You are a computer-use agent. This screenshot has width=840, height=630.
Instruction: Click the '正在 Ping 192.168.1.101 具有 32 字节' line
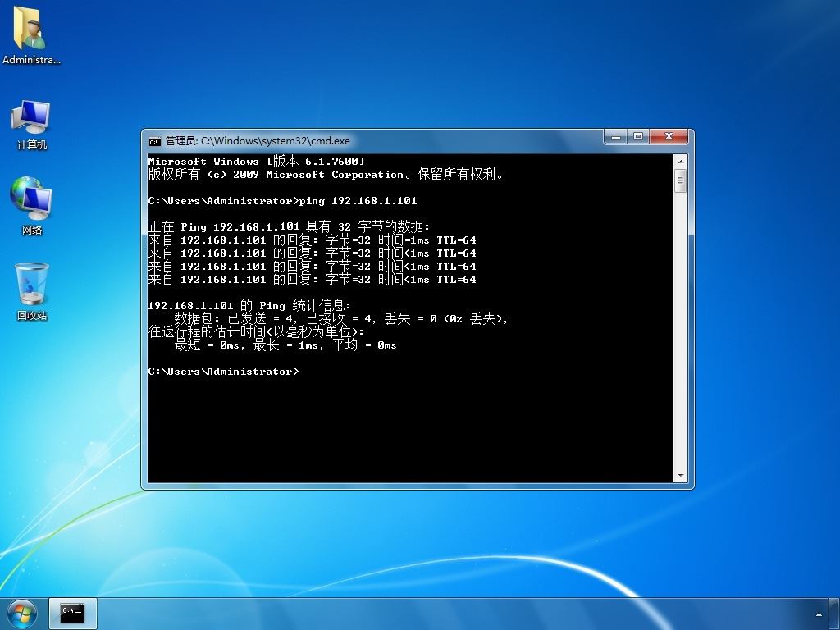coord(289,227)
